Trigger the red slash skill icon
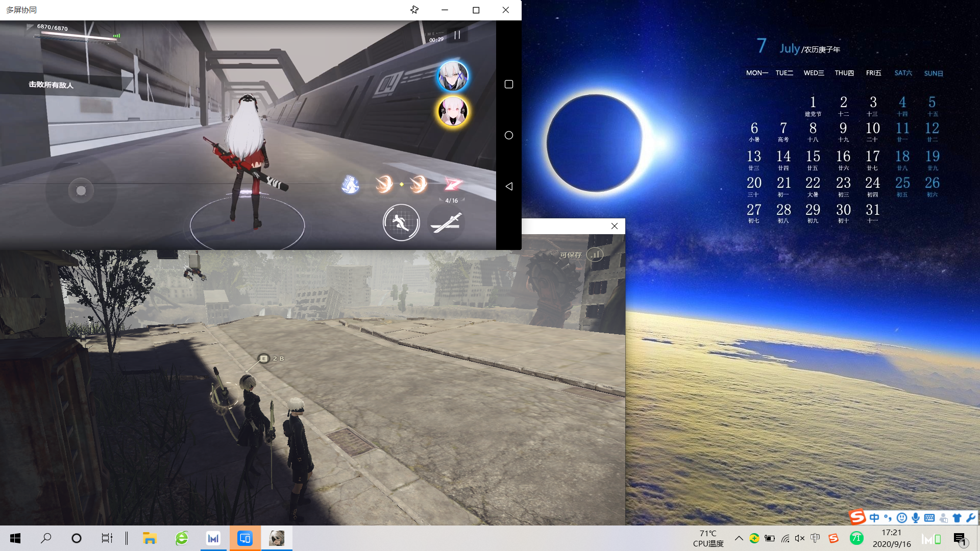 tap(452, 184)
